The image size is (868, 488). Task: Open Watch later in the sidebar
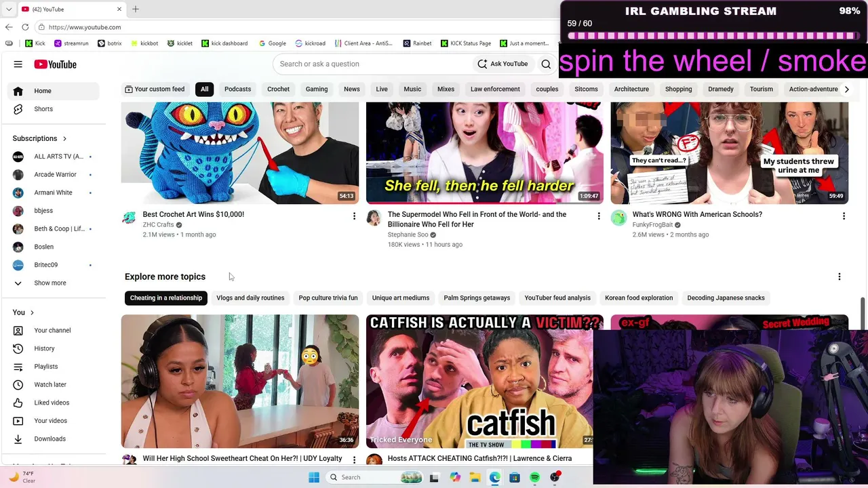click(54, 384)
